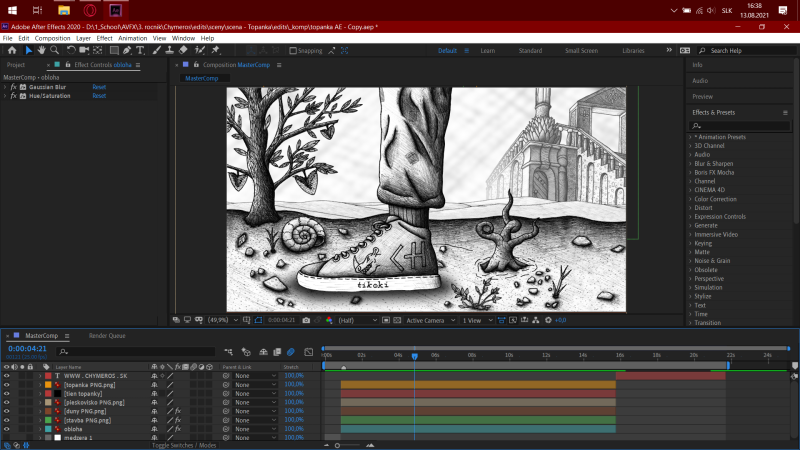The width and height of the screenshot is (800, 450).
Task: Open the Layer menu
Action: 83,38
